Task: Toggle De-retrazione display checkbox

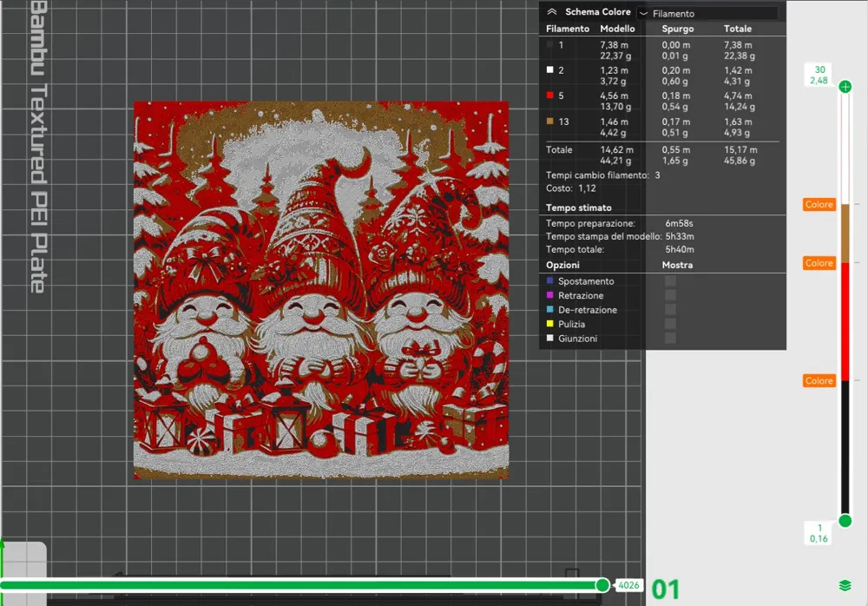Action: tap(670, 310)
